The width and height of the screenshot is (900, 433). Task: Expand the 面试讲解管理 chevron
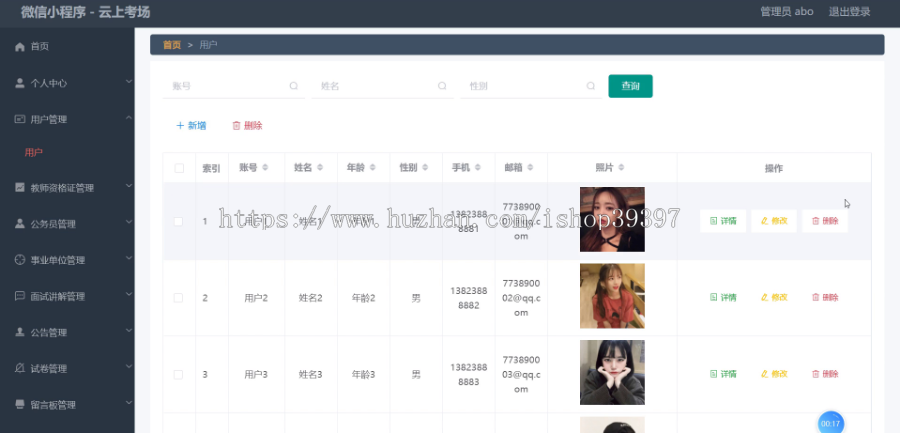point(129,295)
